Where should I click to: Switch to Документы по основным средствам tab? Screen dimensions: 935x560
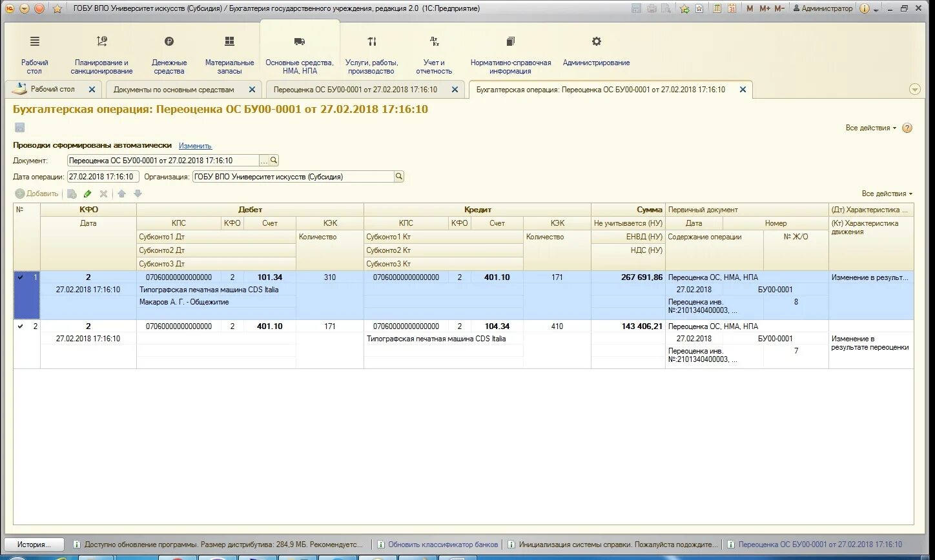click(174, 90)
